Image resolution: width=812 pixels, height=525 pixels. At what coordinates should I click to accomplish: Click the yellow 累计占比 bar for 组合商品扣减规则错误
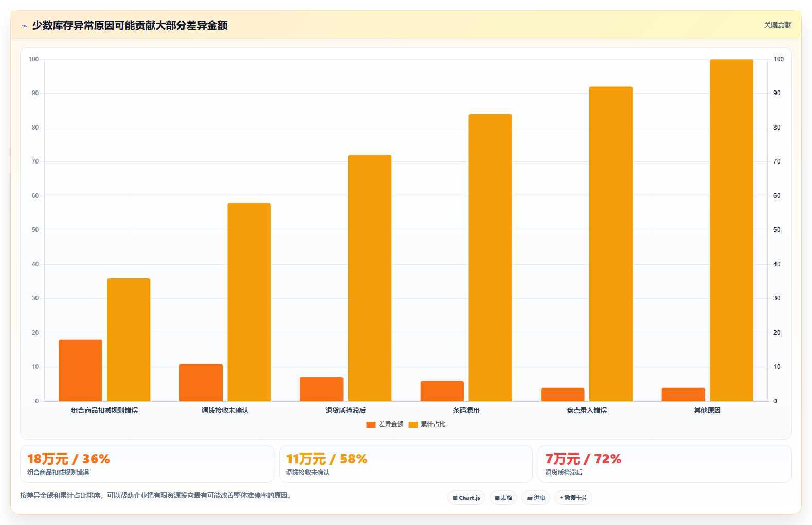coord(129,339)
